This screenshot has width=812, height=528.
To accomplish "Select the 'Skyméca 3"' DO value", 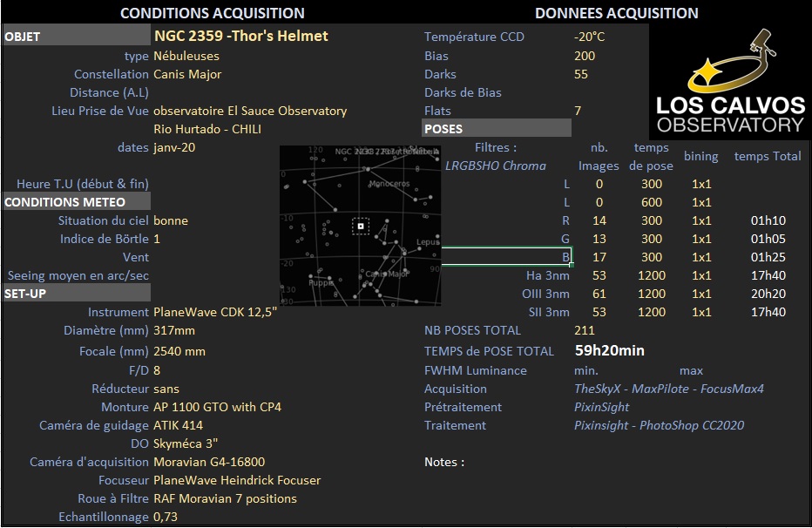I will (x=186, y=443).
